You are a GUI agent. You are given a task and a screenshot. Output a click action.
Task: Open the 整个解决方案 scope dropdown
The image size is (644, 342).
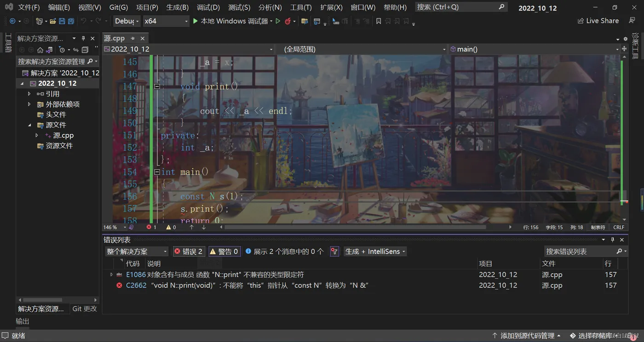[x=137, y=251]
